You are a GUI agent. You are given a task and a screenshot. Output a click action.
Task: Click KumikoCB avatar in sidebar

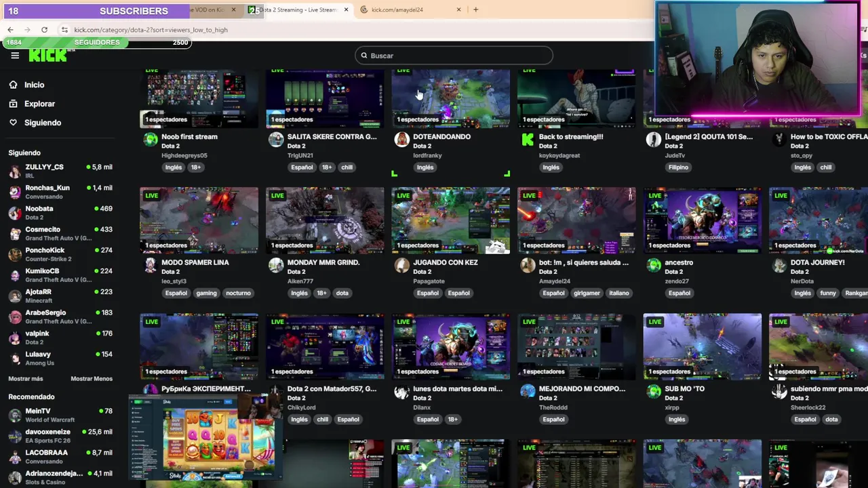[x=15, y=275]
